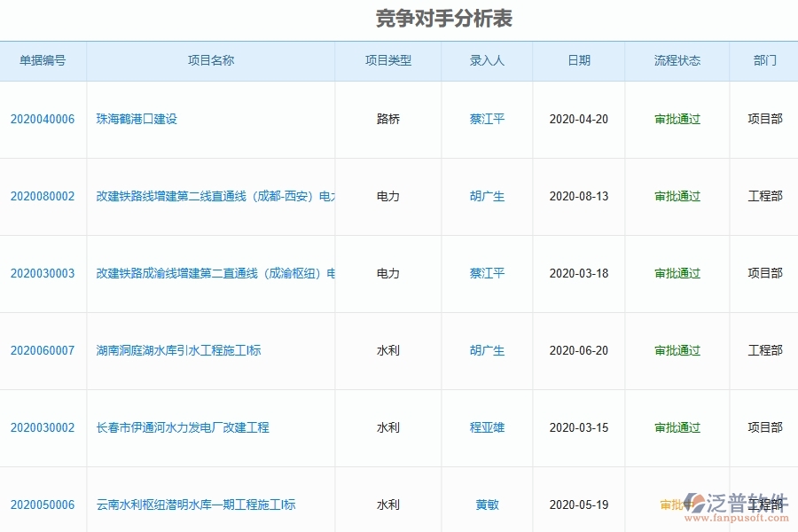Click recorder 黄敏 in the last row
Image resolution: width=798 pixels, height=532 pixels.
pyautogui.click(x=486, y=504)
